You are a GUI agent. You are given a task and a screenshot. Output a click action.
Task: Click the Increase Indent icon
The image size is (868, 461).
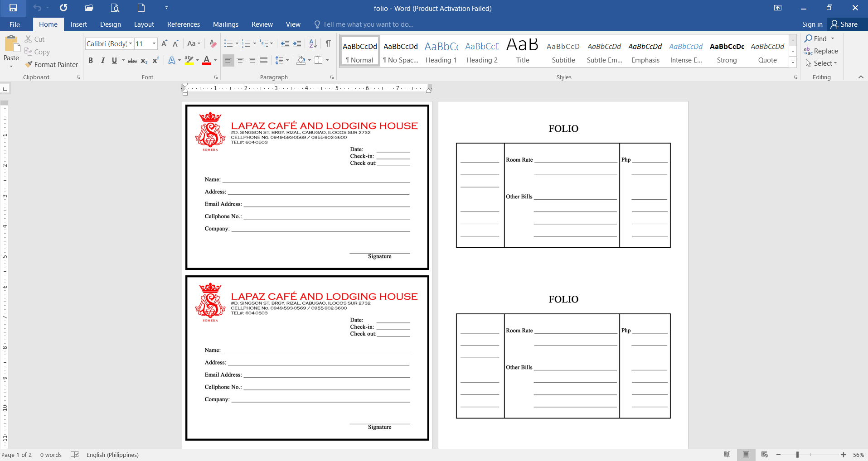(297, 43)
